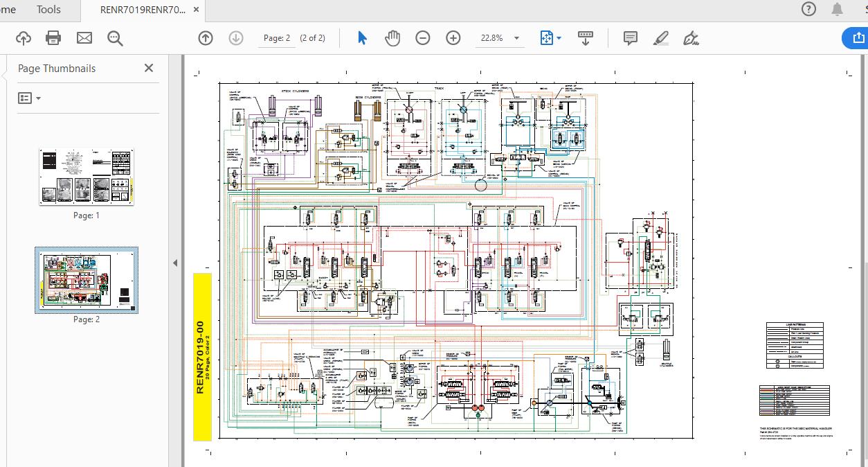The height and width of the screenshot is (467, 868).
Task: Click the email envelope icon
Action: click(84, 38)
